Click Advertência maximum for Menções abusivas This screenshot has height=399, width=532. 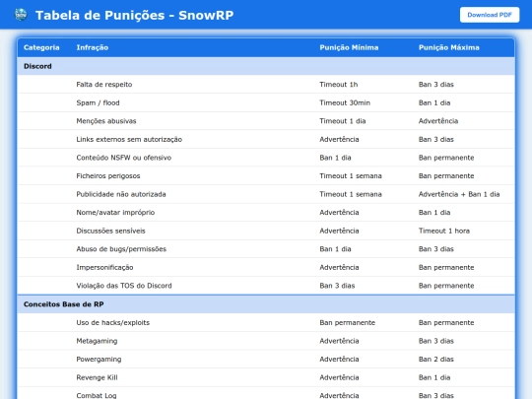[438, 121]
